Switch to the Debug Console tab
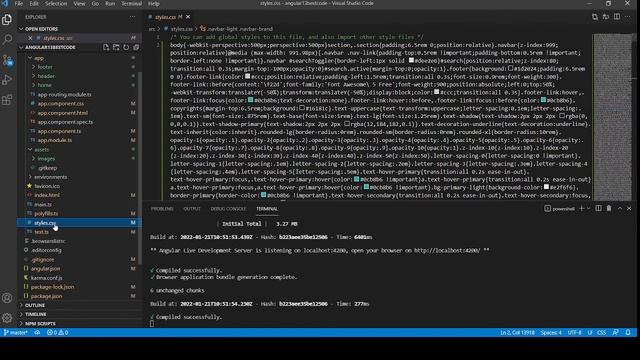The image size is (640, 360). [x=228, y=209]
